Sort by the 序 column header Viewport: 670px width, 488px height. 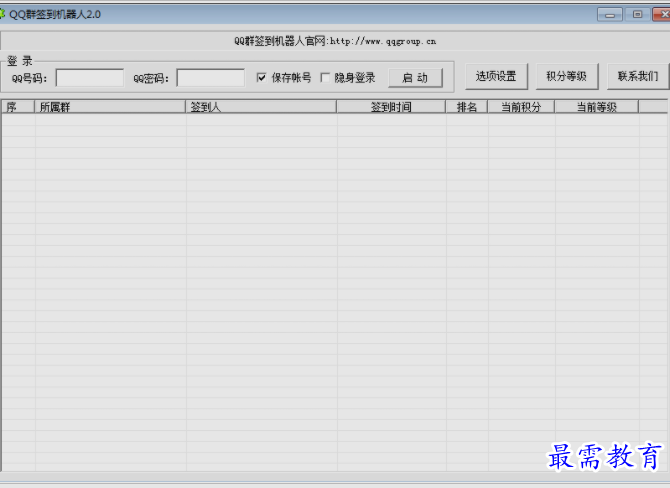(18, 107)
